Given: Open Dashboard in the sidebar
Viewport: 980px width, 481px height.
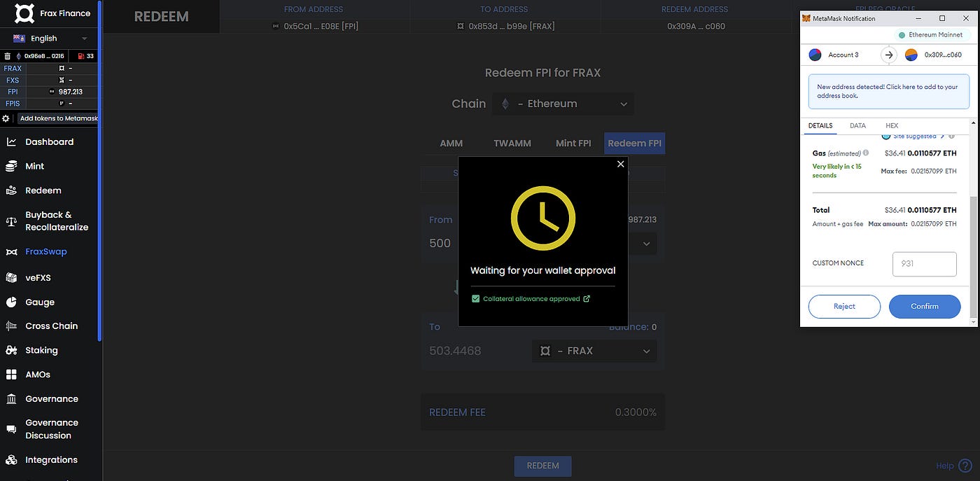Looking at the screenshot, I should click(x=49, y=141).
